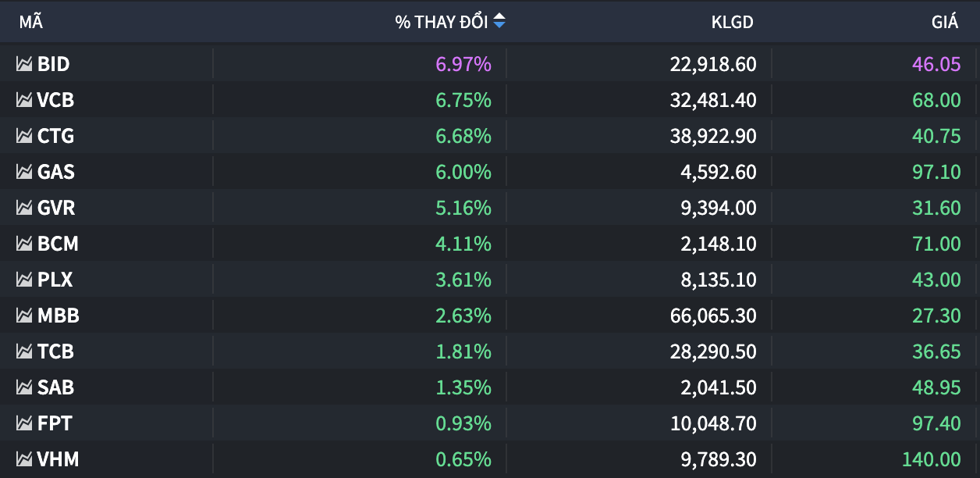This screenshot has width=980, height=478.
Task: Sort by the KLGD column header
Action: (x=732, y=22)
